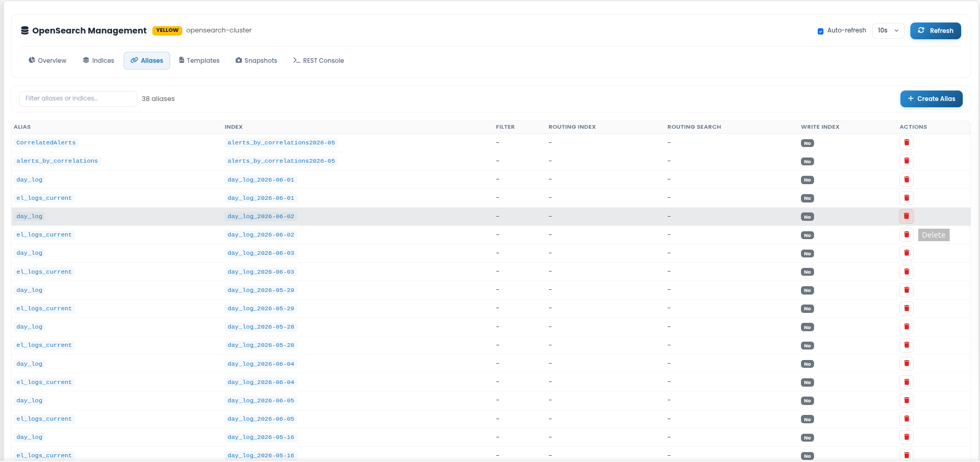This screenshot has height=462, width=980.
Task: Open index link day_log_2026-06-04 in day_log row
Action: coord(261,364)
